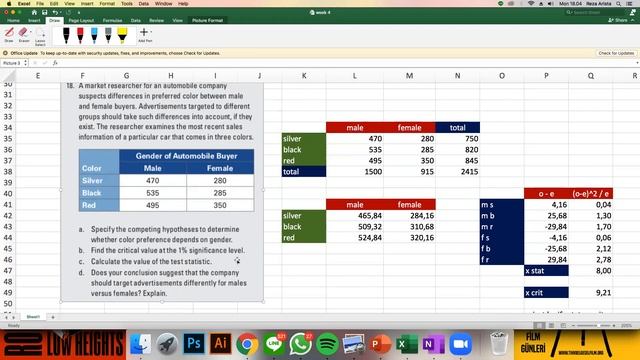The image size is (640, 360).
Task: Open the File menu in menu bar
Action: 40,3
